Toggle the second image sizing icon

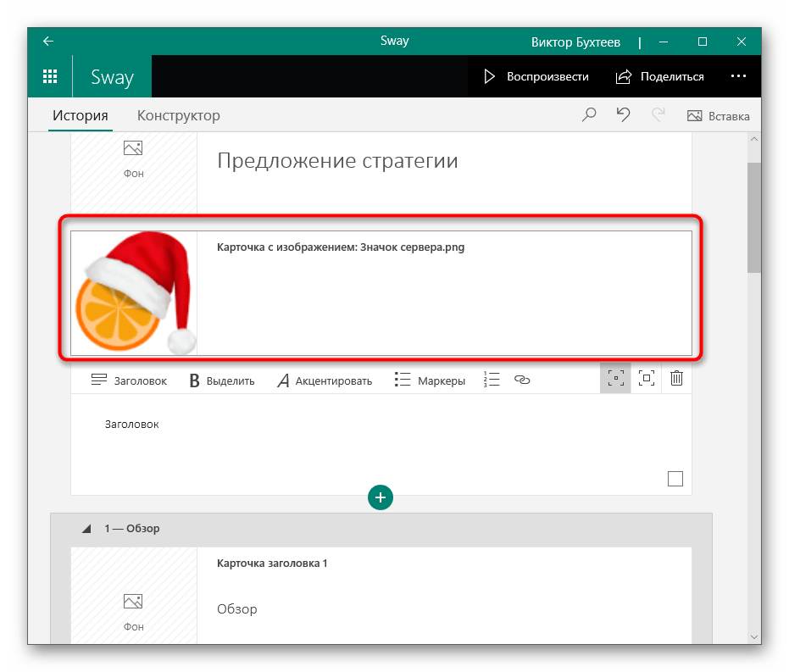[646, 379]
